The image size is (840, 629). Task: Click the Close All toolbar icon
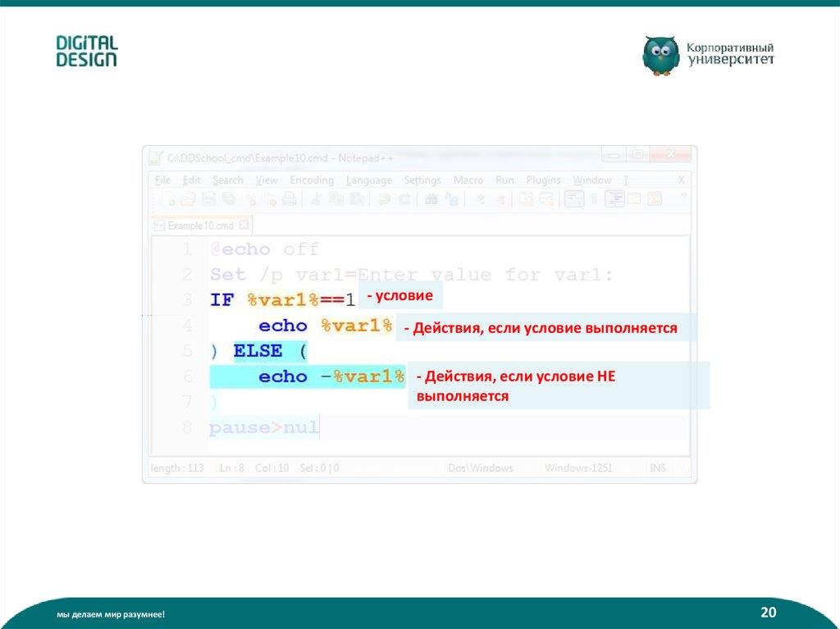[x=271, y=200]
